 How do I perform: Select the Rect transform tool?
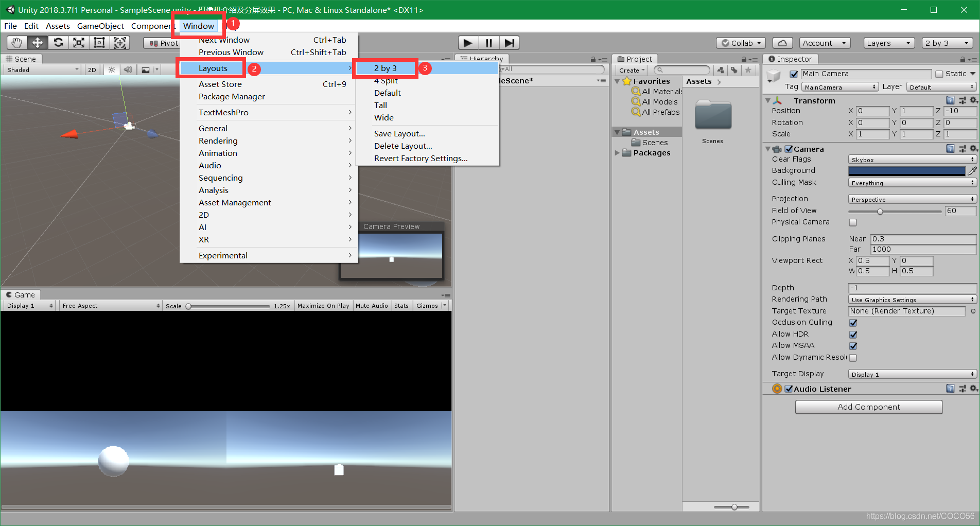(99, 43)
